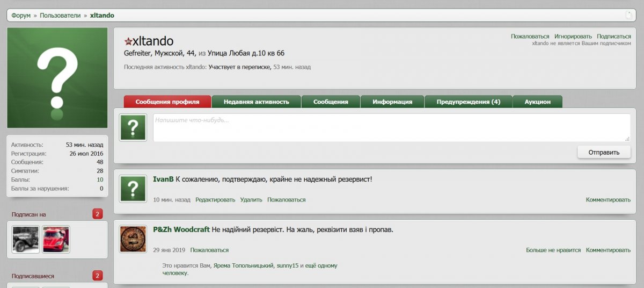This screenshot has width=644, height=288.
Task: Open the Предупреждения (4) tab
Action: pos(469,102)
